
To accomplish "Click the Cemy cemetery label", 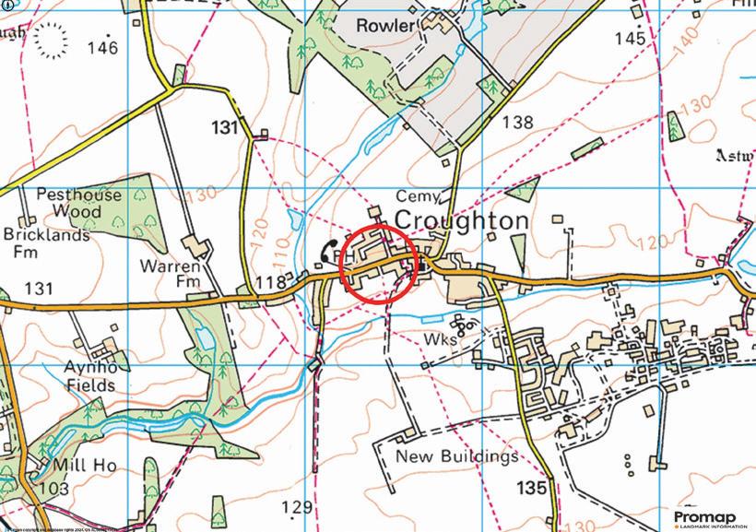I will tap(418, 196).
